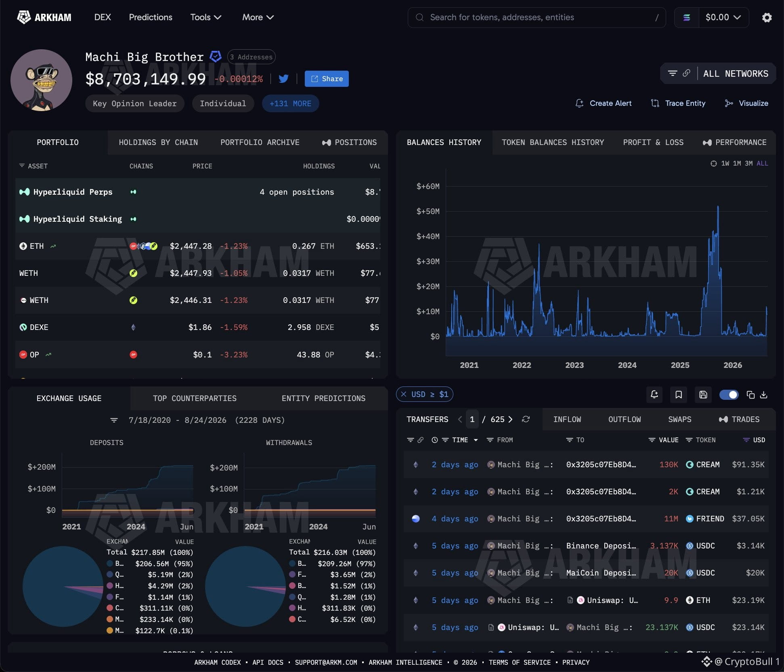Remove the USD ≥ $1 filter chip
Screen dimensions: 784x672
(403, 394)
